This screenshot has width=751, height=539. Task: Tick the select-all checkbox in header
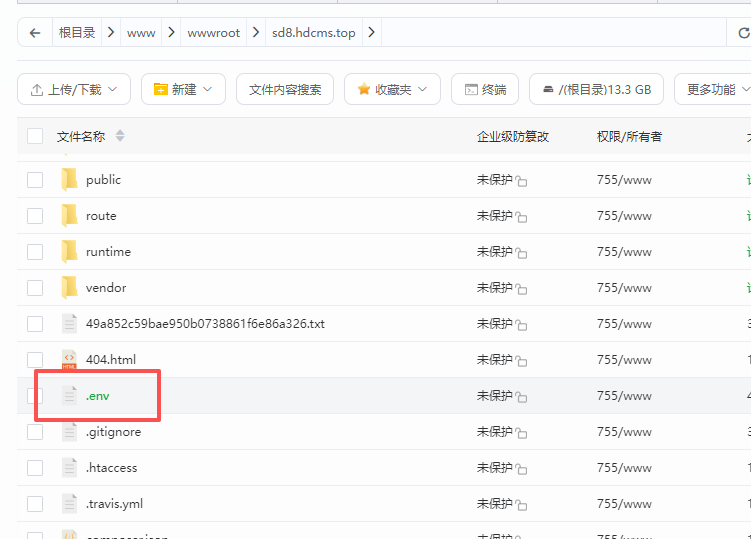coord(35,136)
